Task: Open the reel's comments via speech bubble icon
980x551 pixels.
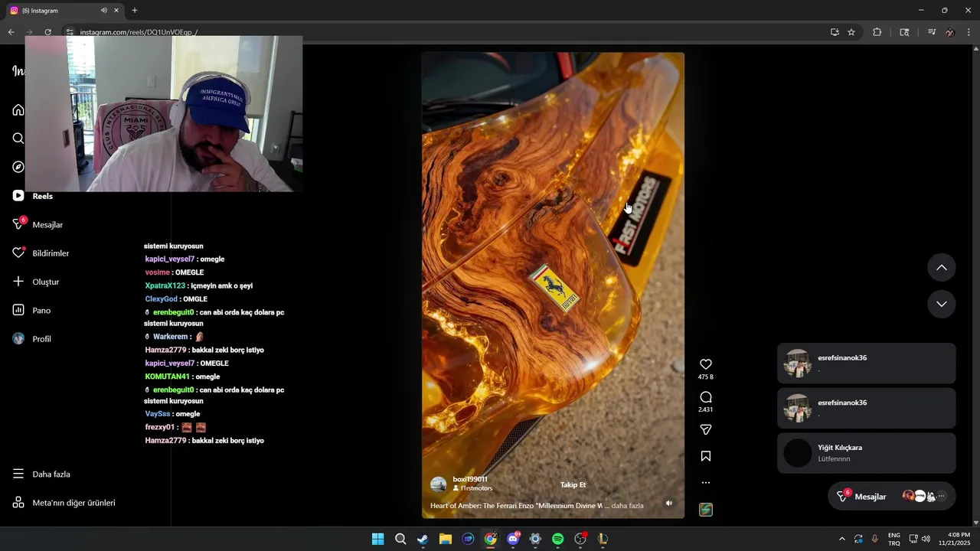Action: (706, 397)
